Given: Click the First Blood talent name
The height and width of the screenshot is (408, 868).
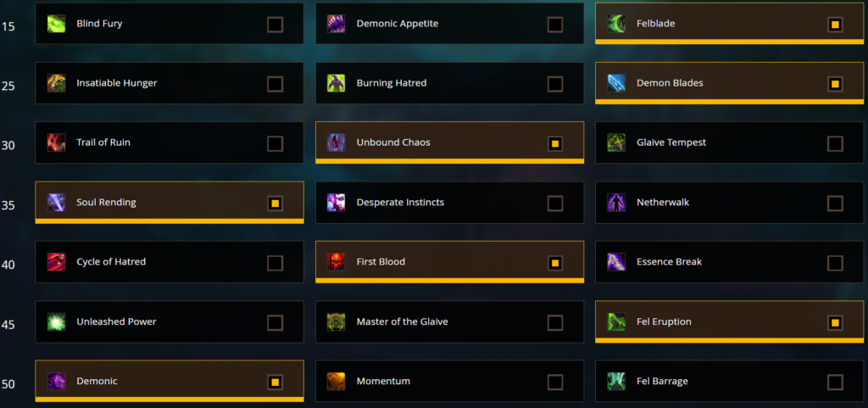Looking at the screenshot, I should (x=381, y=262).
